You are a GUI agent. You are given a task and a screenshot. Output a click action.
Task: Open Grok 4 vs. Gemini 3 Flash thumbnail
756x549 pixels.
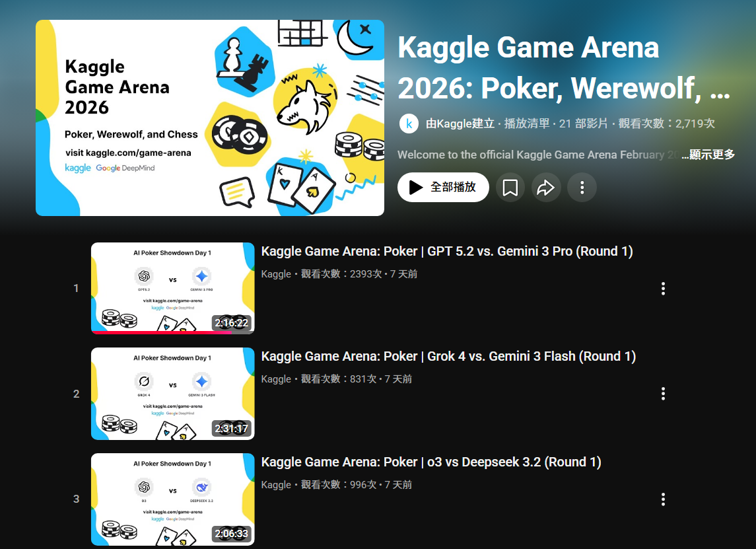tap(172, 394)
